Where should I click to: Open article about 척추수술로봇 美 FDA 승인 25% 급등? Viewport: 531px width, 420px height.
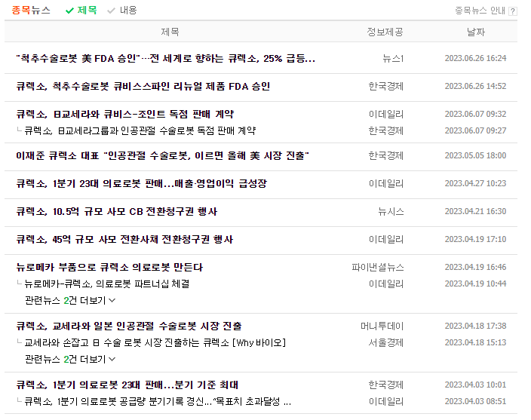pyautogui.click(x=166, y=59)
